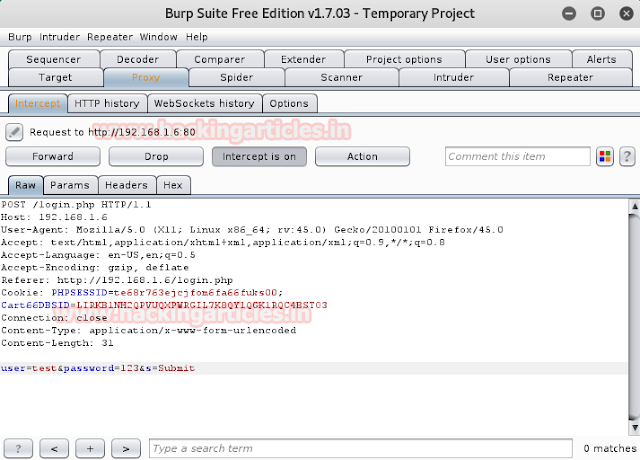Screen dimensions: 640x460
Task: Click the Request to http://192.168.1.6:80 label
Action: click(113, 132)
